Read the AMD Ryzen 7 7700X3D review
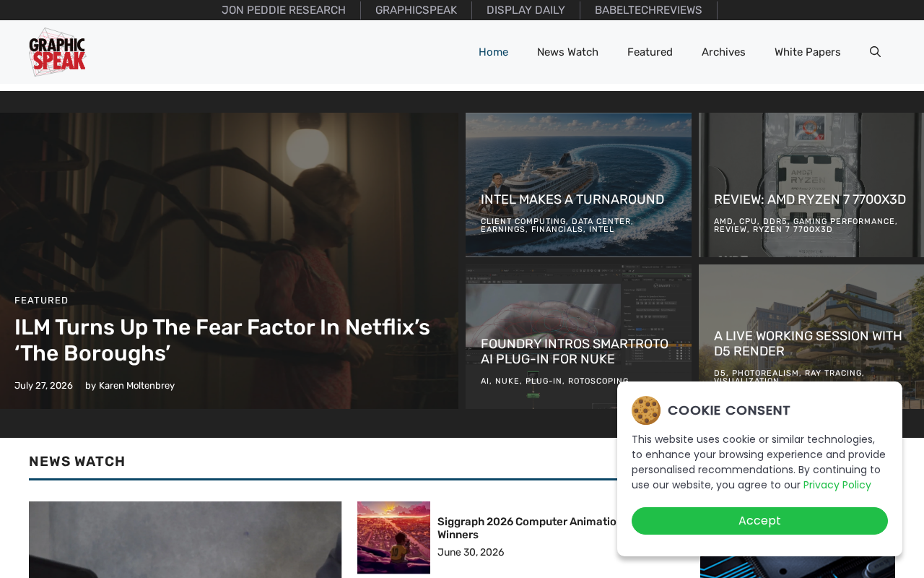The height and width of the screenshot is (578, 924). click(810, 199)
